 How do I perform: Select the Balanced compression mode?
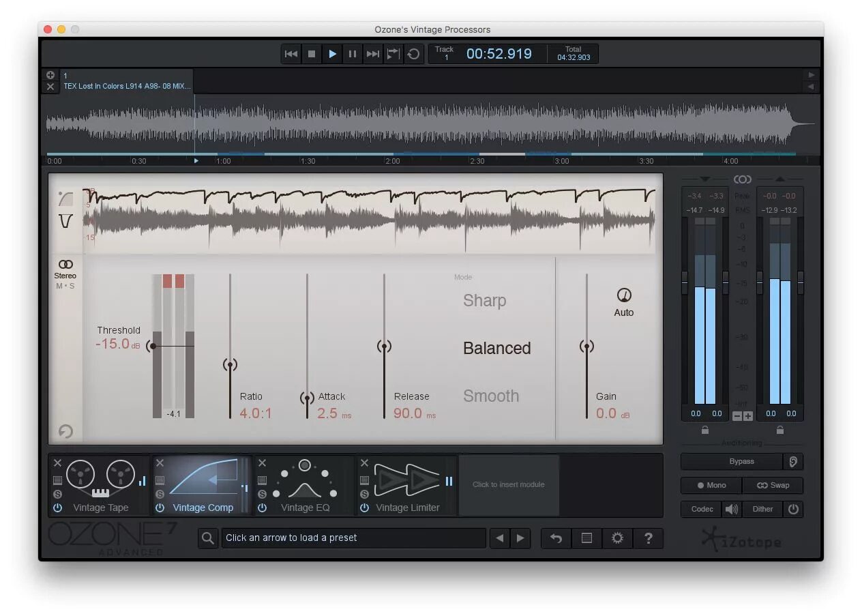click(x=496, y=348)
